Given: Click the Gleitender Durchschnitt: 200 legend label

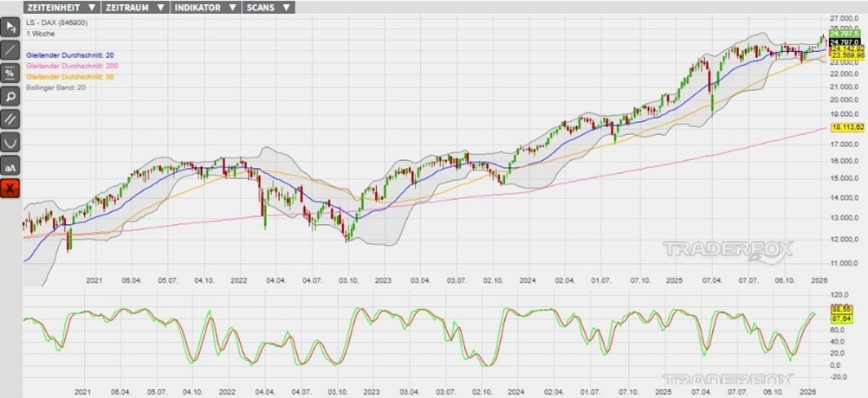Looking at the screenshot, I should 74,66.
